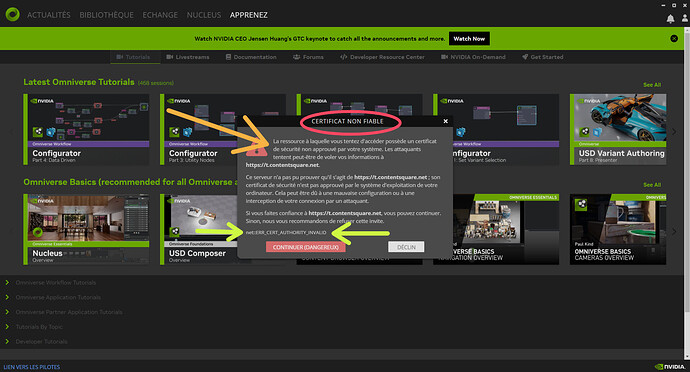Screen dimensions: 690x372
Task: Close the Certificat Non Fiable dialog
Action: tap(445, 121)
